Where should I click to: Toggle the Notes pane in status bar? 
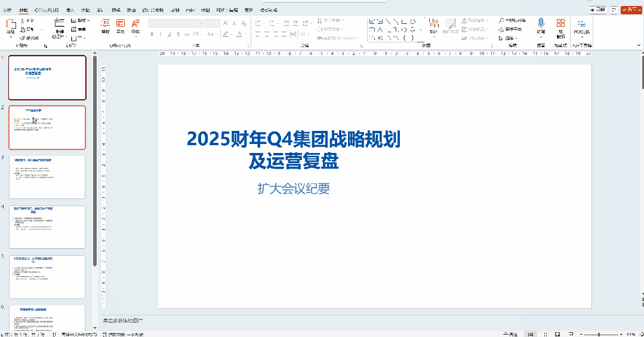tap(510, 334)
